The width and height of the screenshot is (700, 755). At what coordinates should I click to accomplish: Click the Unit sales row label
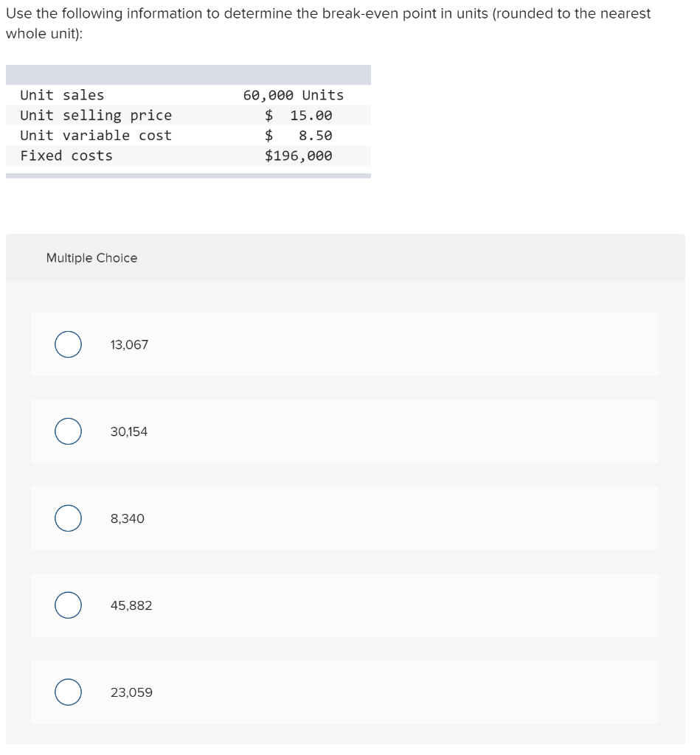[62, 95]
